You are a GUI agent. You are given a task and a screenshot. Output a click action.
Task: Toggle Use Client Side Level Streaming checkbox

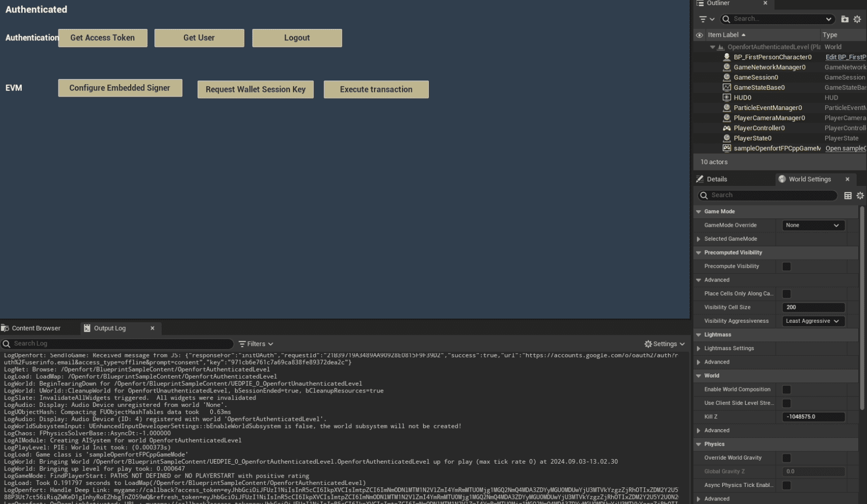pyautogui.click(x=786, y=403)
